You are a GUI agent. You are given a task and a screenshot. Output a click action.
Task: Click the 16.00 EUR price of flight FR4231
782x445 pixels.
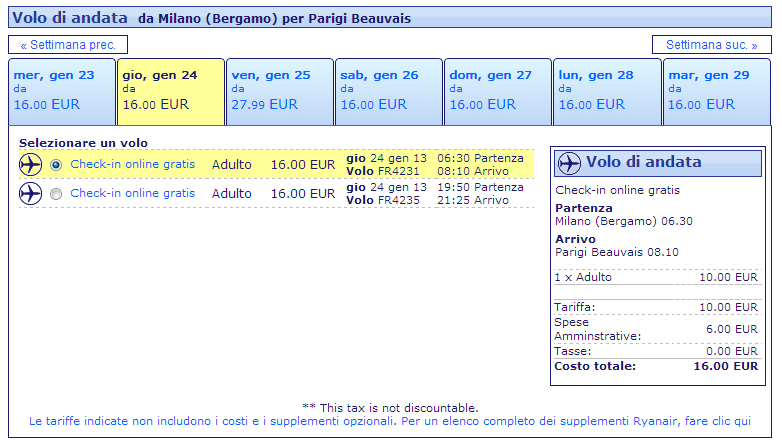click(303, 165)
